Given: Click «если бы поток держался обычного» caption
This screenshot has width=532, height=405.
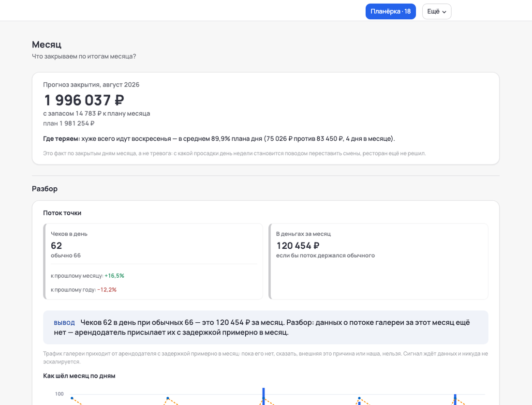Looking at the screenshot, I should [325, 255].
